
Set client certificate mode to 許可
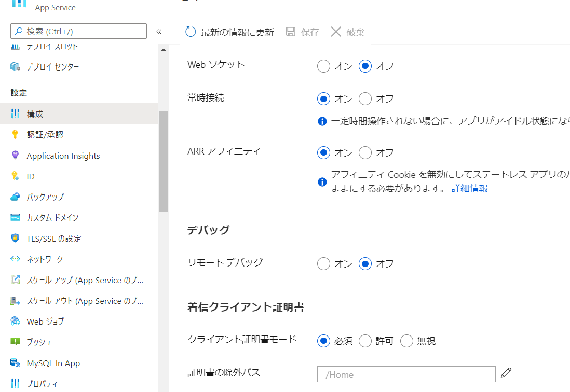tap(365, 341)
